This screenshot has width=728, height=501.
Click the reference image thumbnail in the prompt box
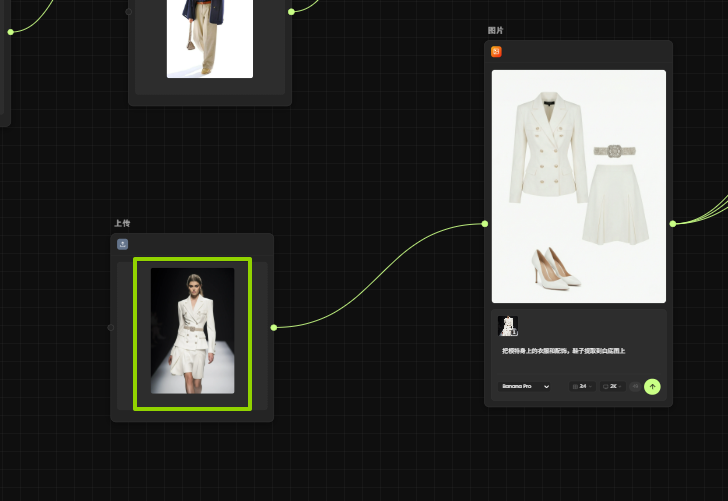coord(508,326)
